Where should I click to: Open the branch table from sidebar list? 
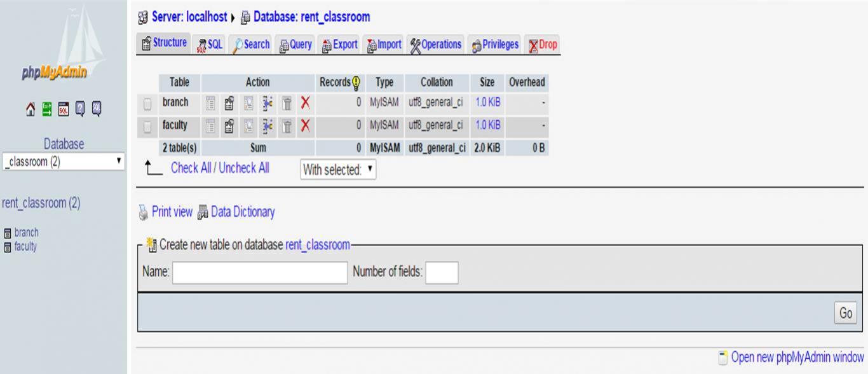[26, 233]
